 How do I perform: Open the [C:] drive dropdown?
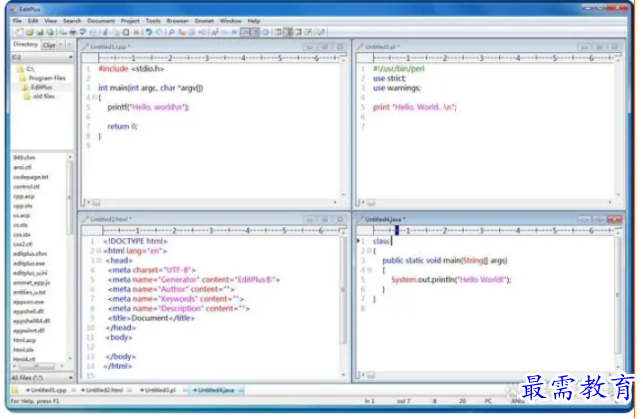coord(71,57)
